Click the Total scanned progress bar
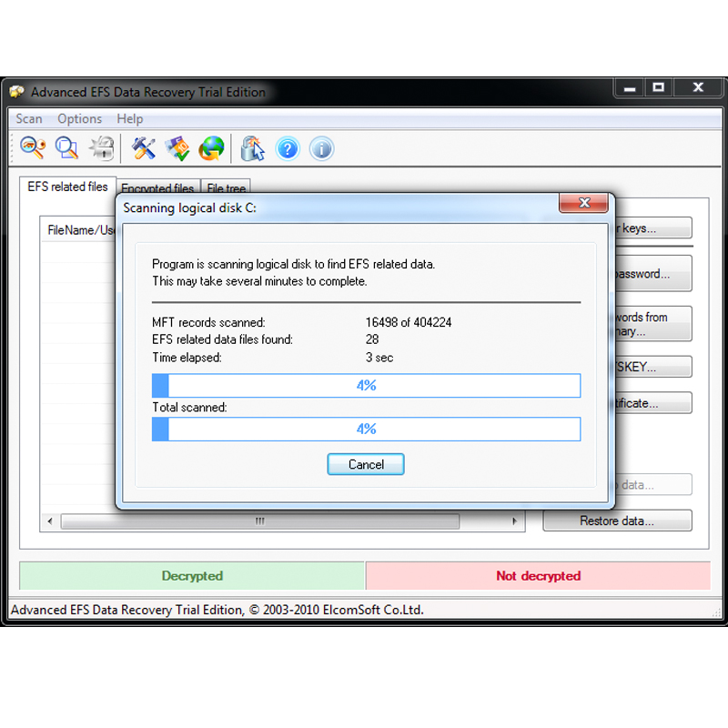 click(366, 429)
